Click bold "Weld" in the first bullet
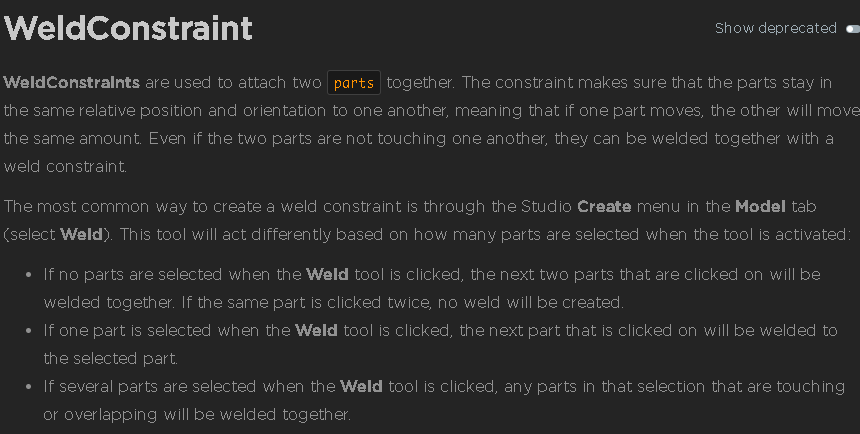This screenshot has width=860, height=434. tap(327, 274)
